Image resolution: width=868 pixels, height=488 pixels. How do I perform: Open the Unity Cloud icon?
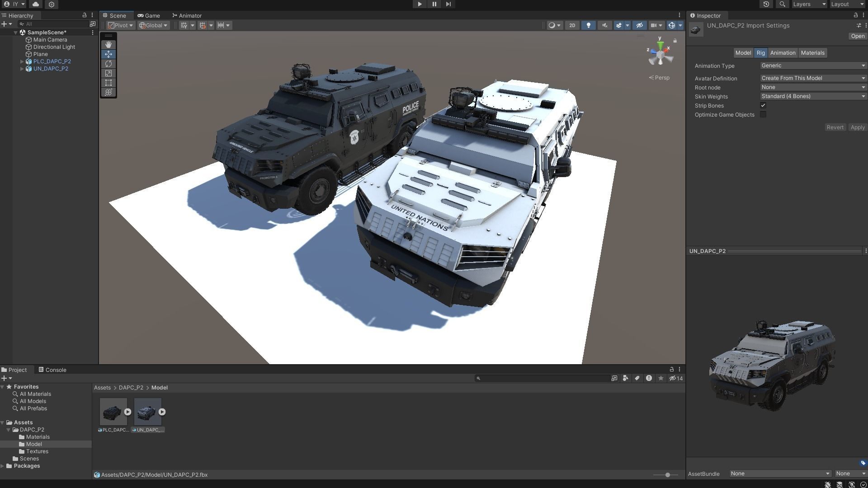(x=36, y=4)
